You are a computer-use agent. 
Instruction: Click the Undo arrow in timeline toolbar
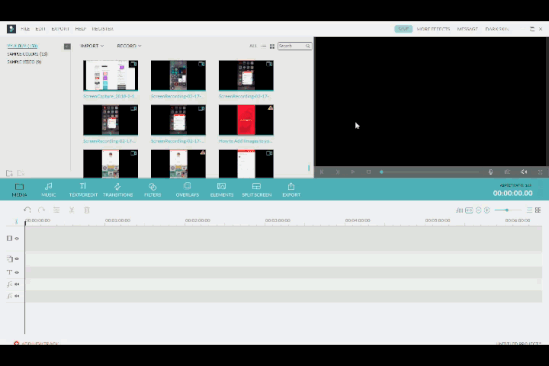click(x=27, y=210)
